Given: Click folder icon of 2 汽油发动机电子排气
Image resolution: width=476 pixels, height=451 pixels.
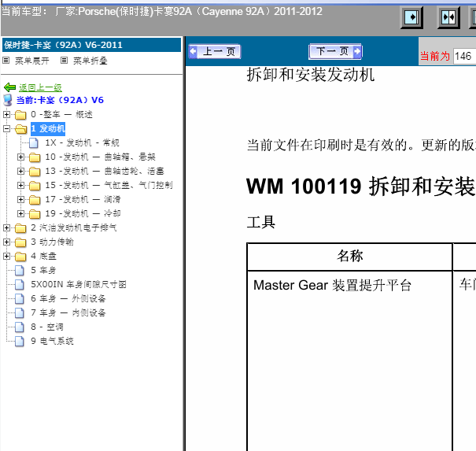Looking at the screenshot, I should tap(20, 228).
